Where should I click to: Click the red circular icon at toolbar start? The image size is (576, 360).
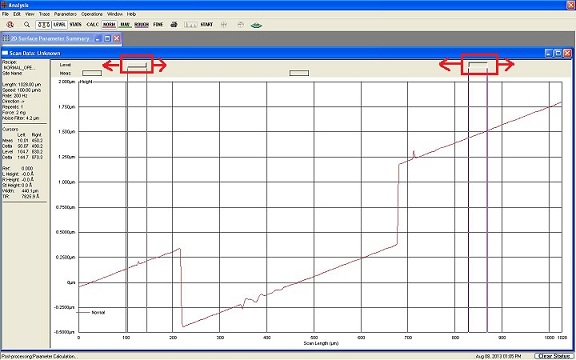pos(10,25)
